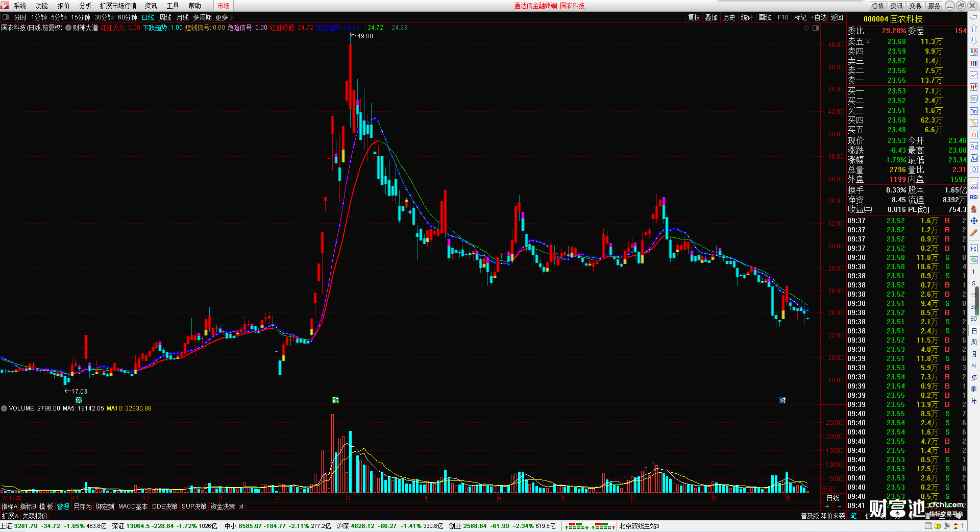Toggle the square panel icon above price axis
This screenshot has width=980, height=532.
pos(816,28)
